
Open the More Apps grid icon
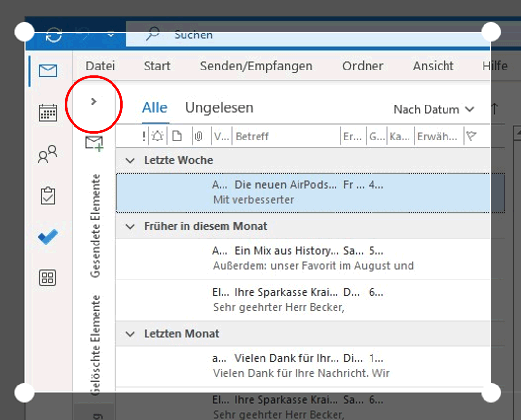(x=48, y=278)
